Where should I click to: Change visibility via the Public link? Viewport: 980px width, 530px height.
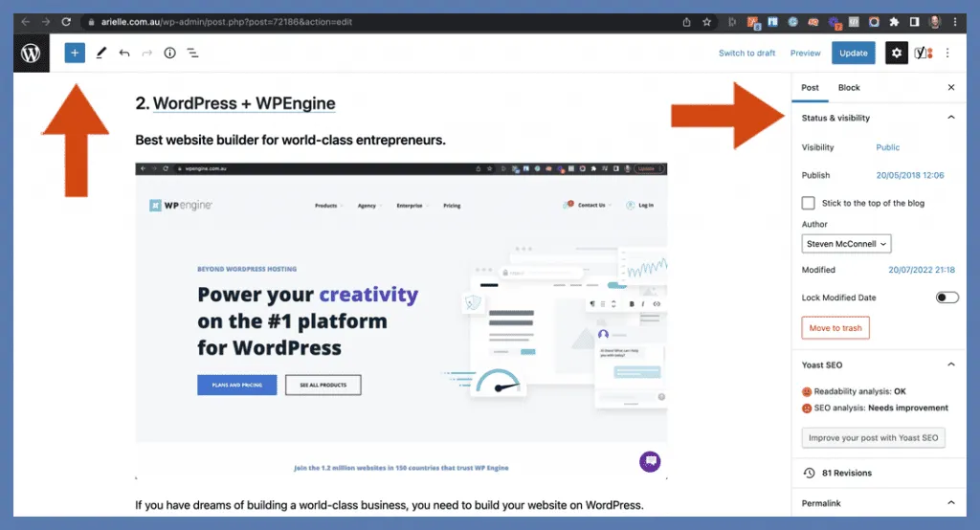click(887, 147)
